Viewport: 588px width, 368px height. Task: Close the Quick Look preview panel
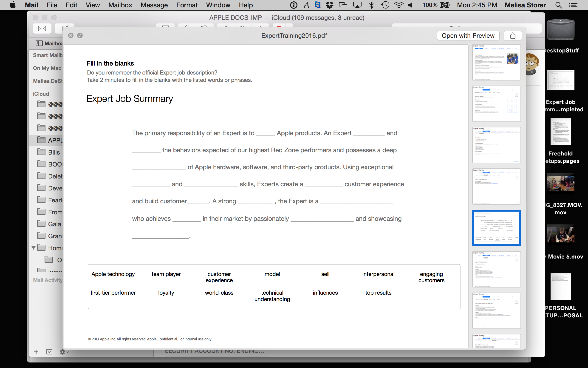(x=71, y=35)
